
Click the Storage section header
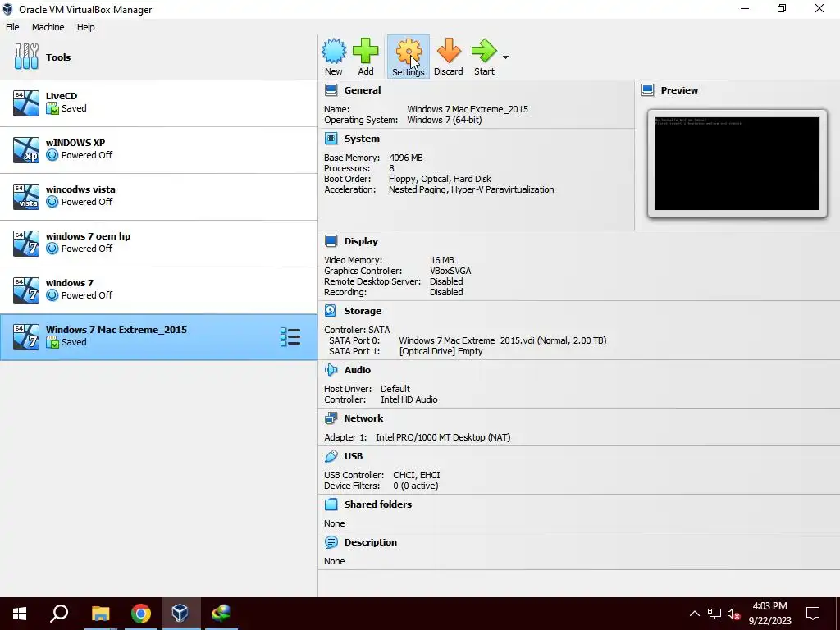pyautogui.click(x=363, y=311)
